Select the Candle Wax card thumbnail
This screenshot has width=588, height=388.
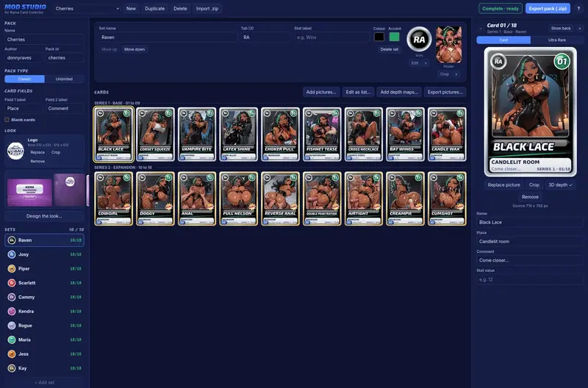(x=447, y=134)
